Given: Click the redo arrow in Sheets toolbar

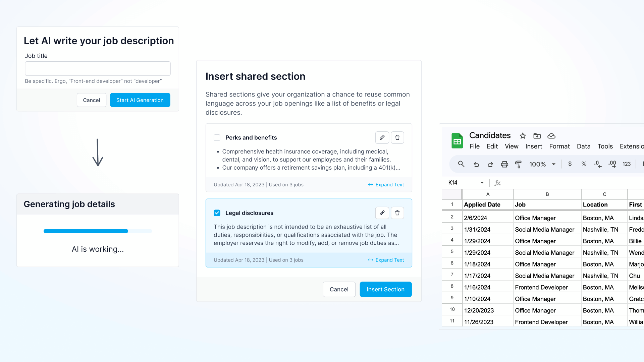Looking at the screenshot, I should tap(490, 164).
